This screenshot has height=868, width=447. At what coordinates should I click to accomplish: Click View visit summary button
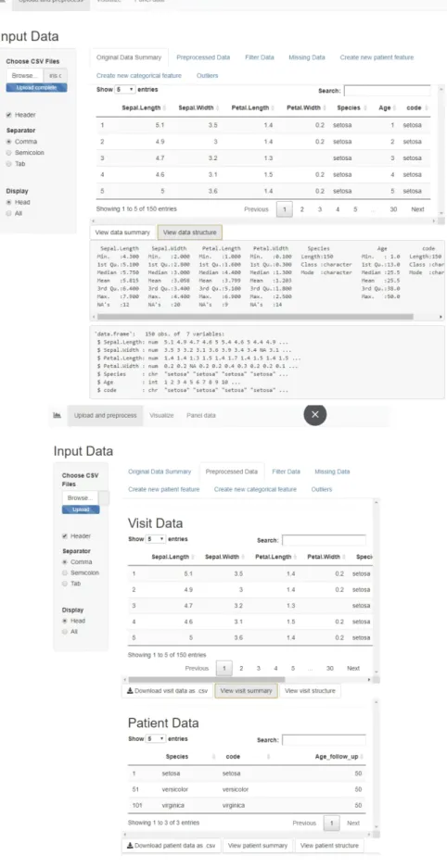246,691
